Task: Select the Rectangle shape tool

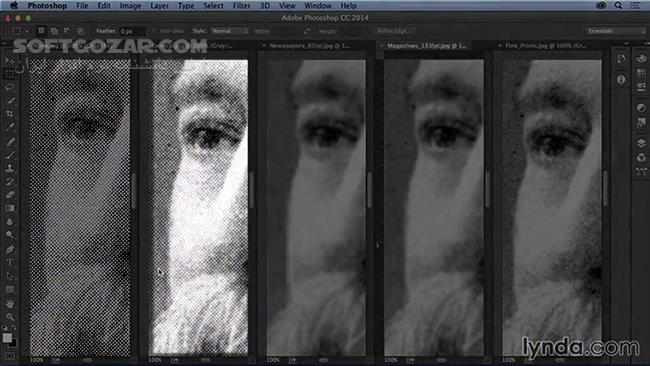Action: (10, 289)
